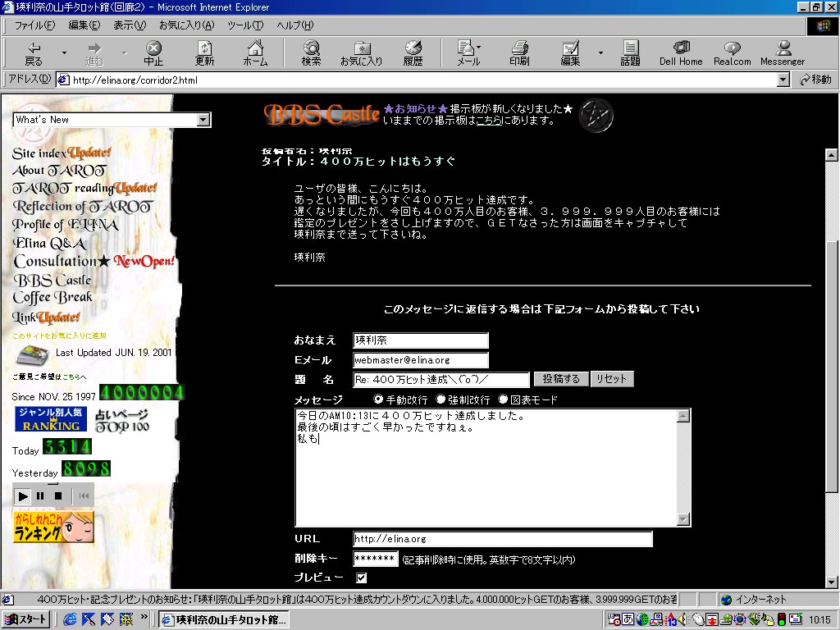Open the Search (検索) toolbar icon

tap(311, 53)
